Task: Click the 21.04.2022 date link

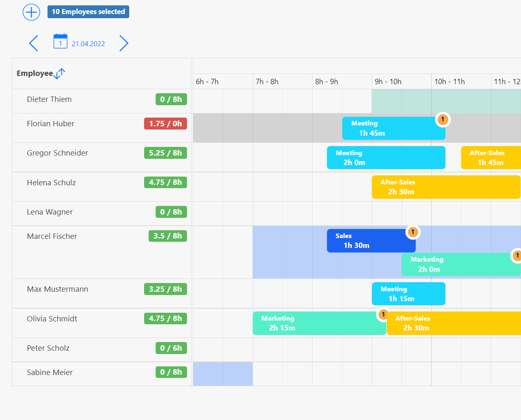Action: tap(88, 43)
